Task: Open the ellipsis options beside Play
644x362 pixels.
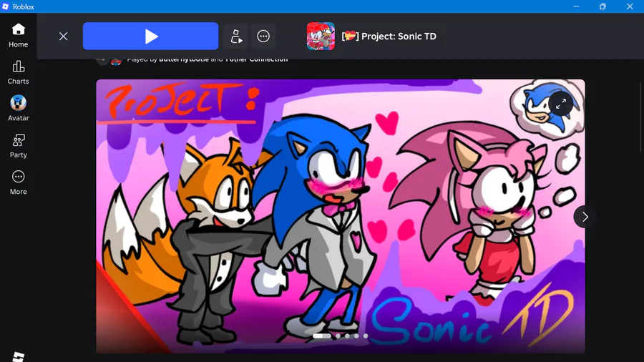Action: pyautogui.click(x=263, y=36)
